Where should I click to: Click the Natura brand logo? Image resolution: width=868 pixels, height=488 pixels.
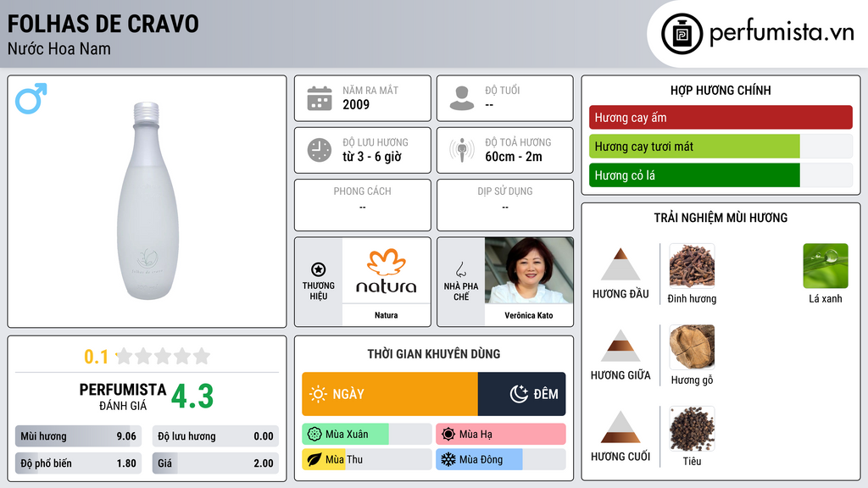pyautogui.click(x=387, y=270)
